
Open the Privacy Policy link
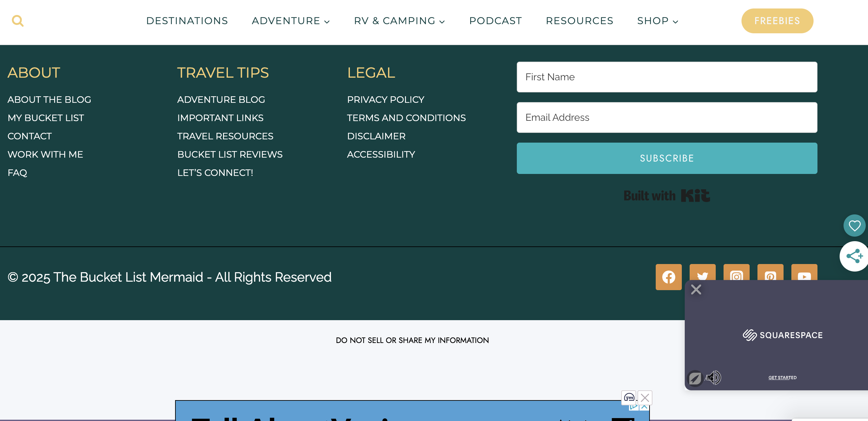[x=385, y=100]
